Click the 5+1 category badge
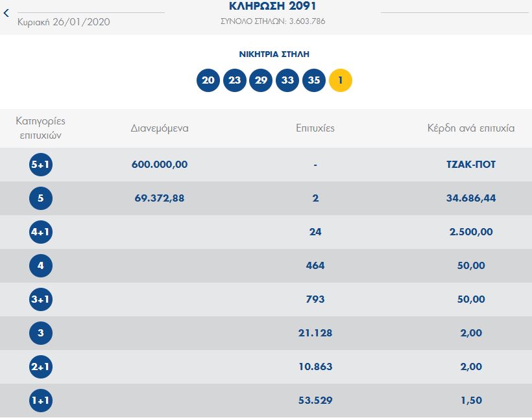 click(41, 165)
